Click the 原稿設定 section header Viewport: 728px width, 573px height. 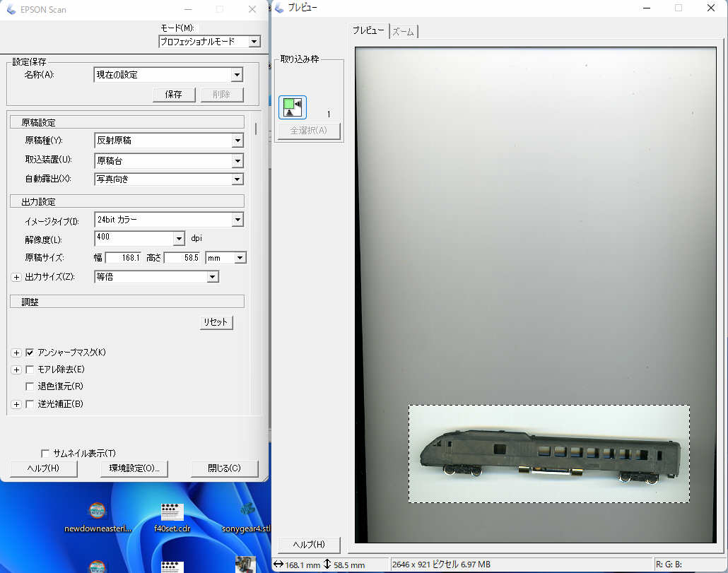click(127, 122)
